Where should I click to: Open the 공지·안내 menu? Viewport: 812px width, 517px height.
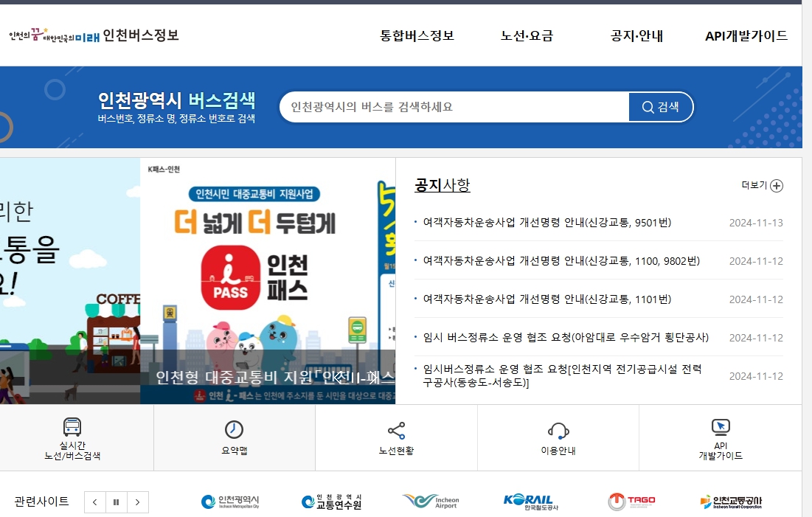(x=636, y=35)
